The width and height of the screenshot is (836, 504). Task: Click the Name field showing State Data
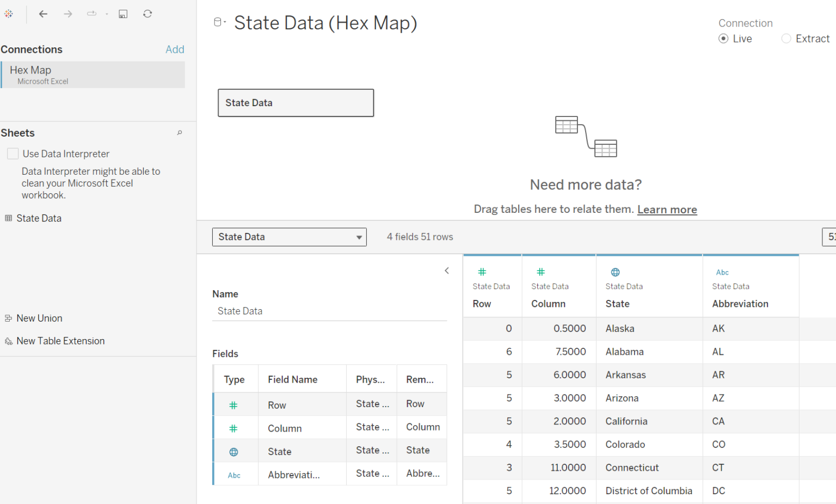[x=329, y=311]
